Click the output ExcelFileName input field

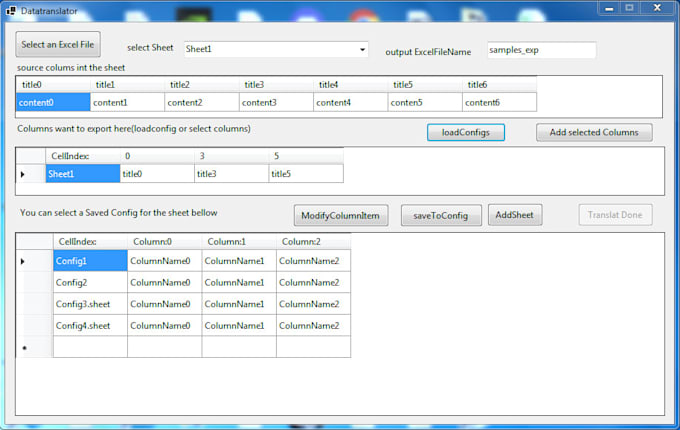pos(541,50)
